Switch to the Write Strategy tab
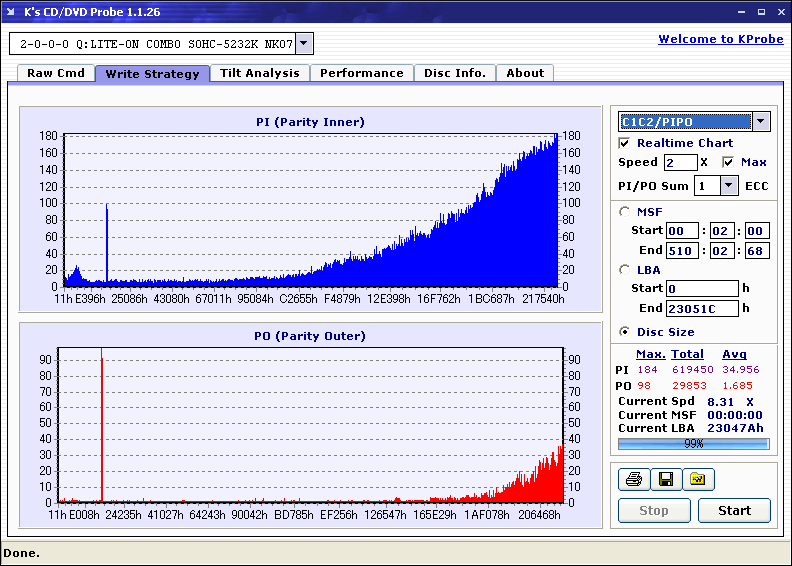This screenshot has height=566, width=792. [x=152, y=74]
